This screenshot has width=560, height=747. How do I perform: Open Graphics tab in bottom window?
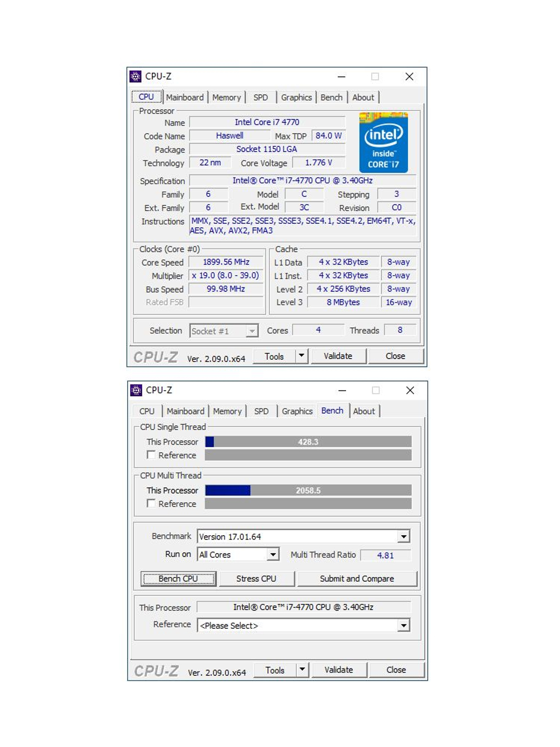click(x=297, y=411)
